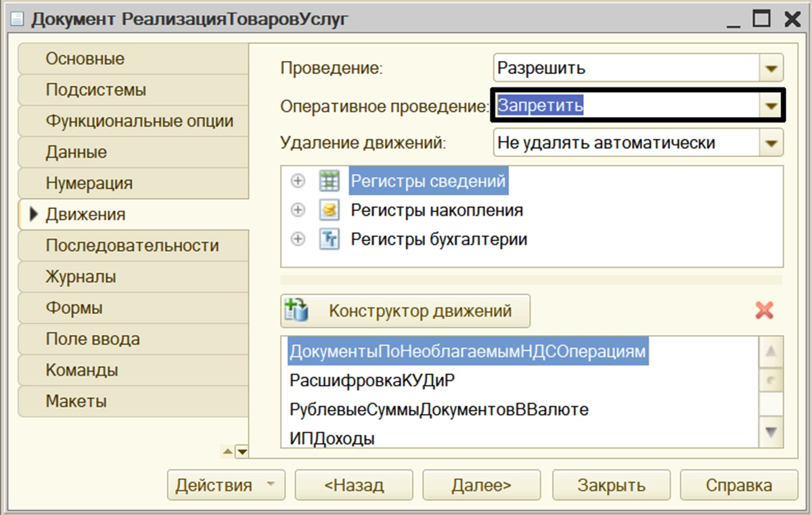This screenshot has height=515, width=812.
Task: Click the Конструктор движений button
Action: [x=405, y=311]
